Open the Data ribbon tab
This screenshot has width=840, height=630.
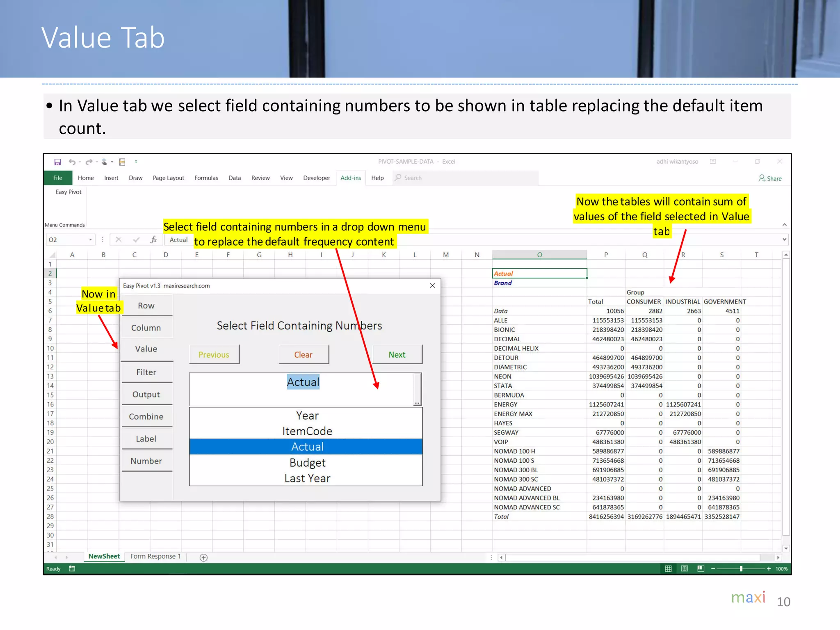tap(235, 178)
